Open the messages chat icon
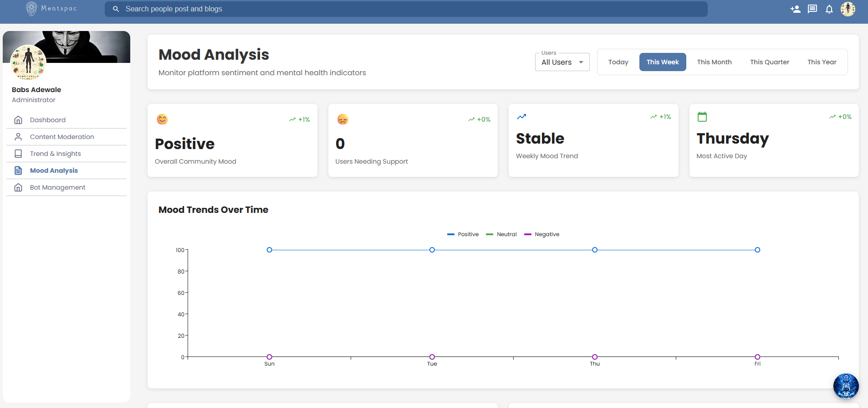Viewport: 868px width, 408px height. (812, 9)
